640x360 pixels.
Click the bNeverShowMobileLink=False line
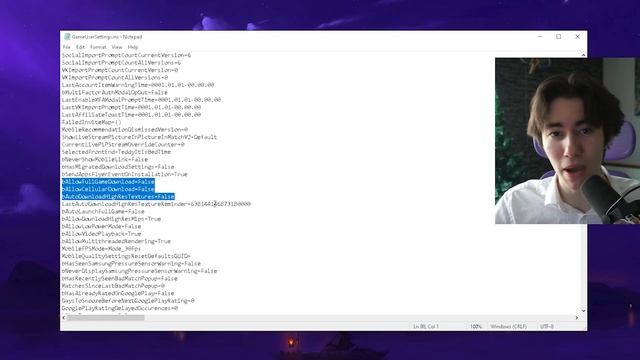105,160
